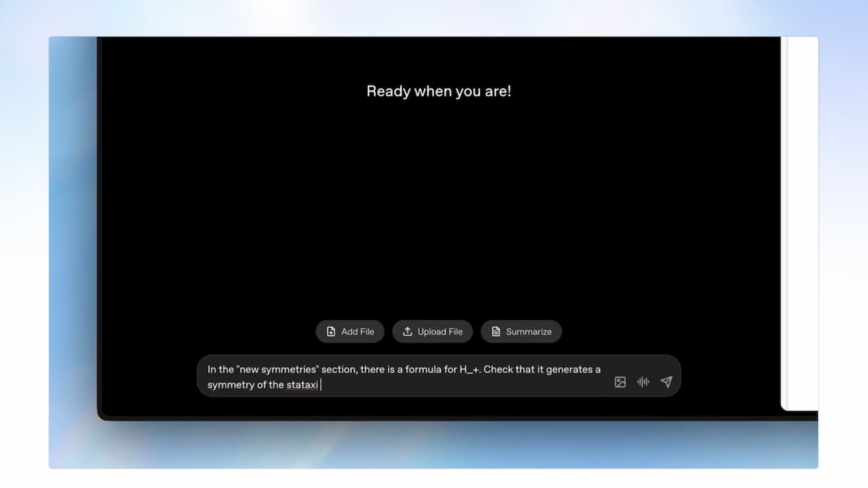The image size is (868, 488).
Task: Click the document-plus icon in Add File
Action: pyautogui.click(x=331, y=331)
